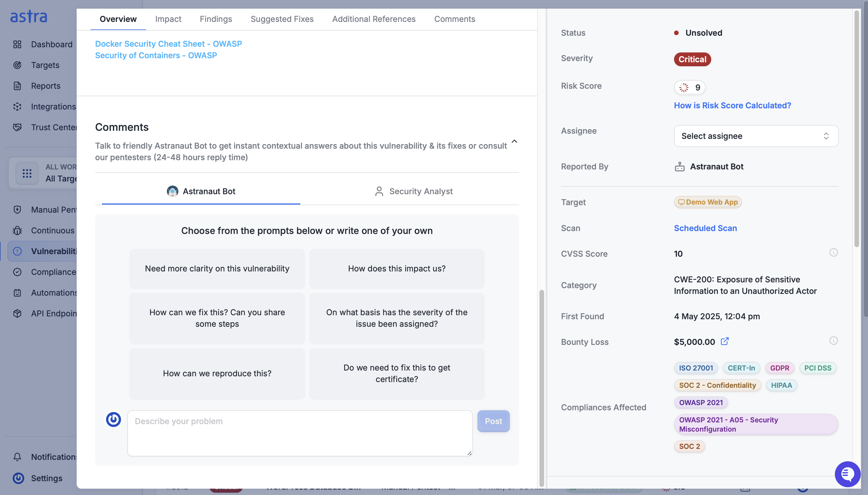Click the Bounty Loss info icon

[833, 341]
